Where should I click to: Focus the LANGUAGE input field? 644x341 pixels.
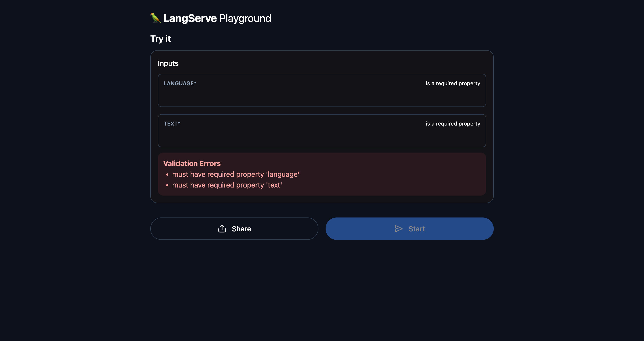coord(322,96)
